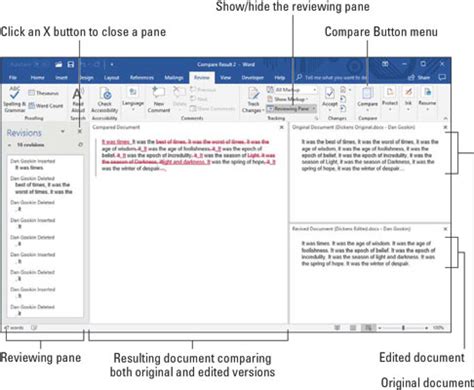Switch to Web Layout view

click(368, 328)
